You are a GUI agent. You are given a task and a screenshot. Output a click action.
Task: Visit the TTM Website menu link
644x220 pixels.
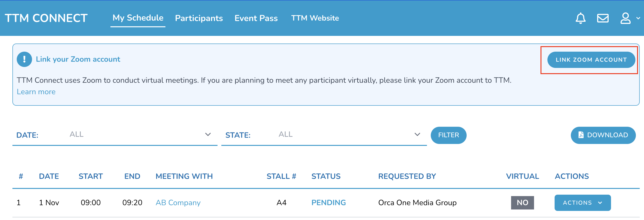pos(315,18)
